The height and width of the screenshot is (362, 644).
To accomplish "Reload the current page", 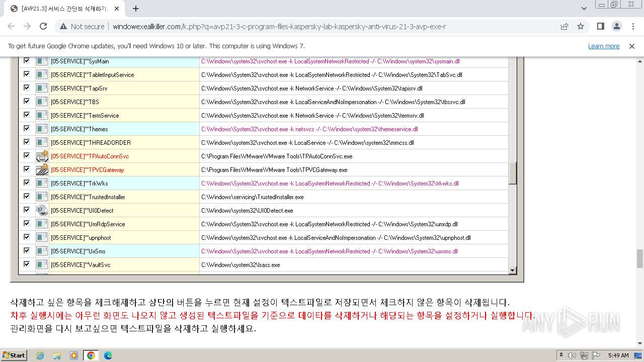I will pos(43,27).
